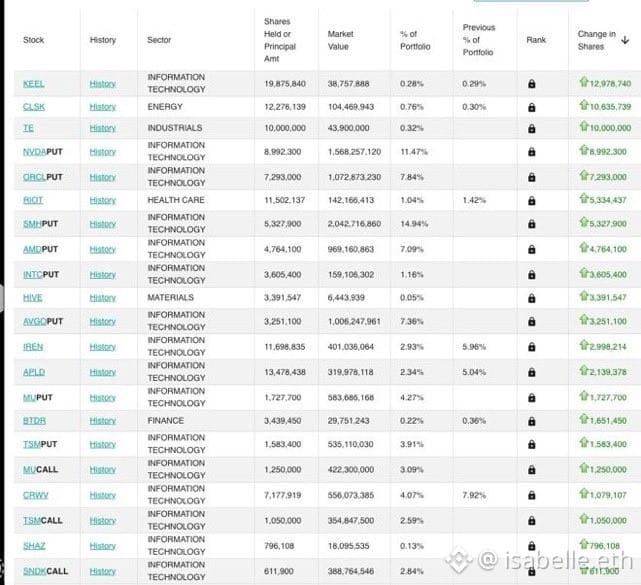This screenshot has height=585, width=641.
Task: Click the lock icon in SHAZ row
Action: coord(531,546)
